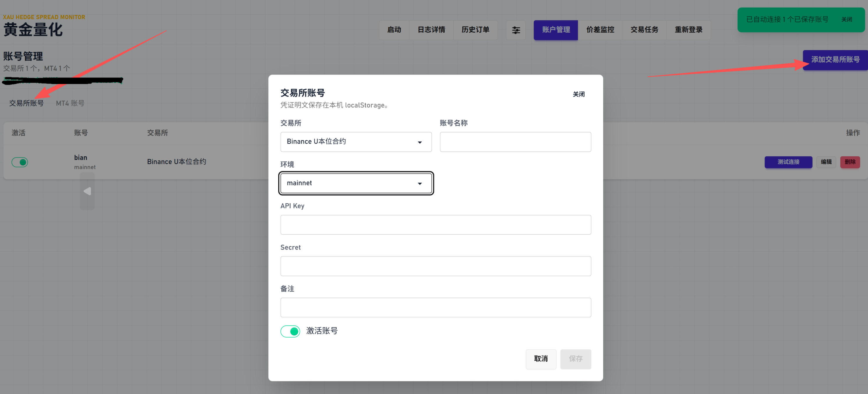Focus the 账号名称 input field
Screen dimensions: 868x394
[x=515, y=142]
